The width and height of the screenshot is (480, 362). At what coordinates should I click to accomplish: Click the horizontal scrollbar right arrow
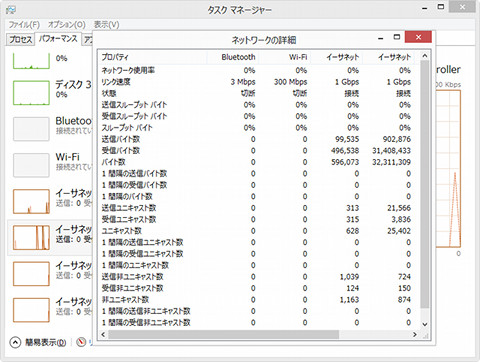coord(415,334)
